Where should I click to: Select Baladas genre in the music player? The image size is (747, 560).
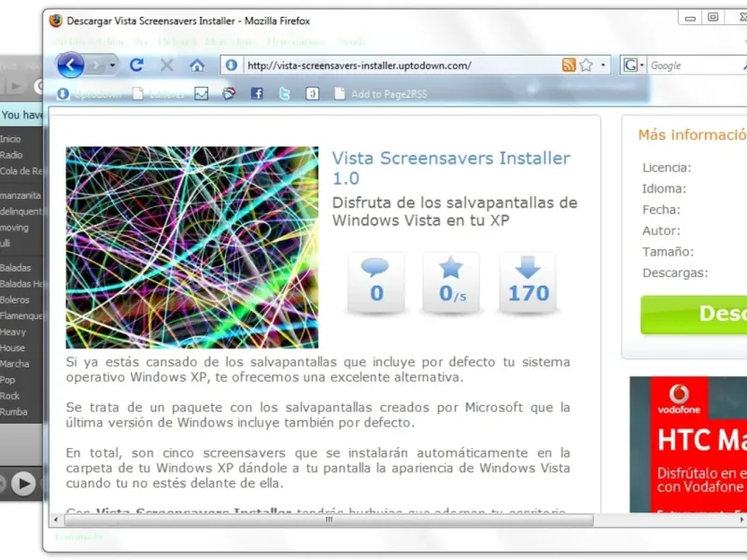click(15, 268)
